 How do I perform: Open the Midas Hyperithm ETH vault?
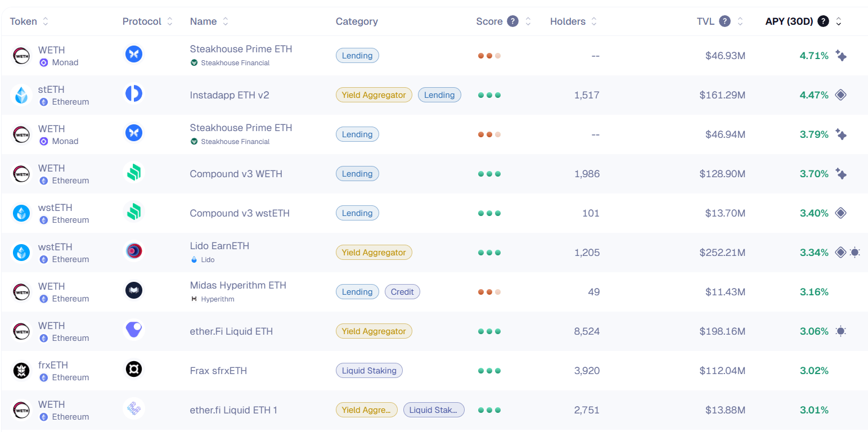click(238, 285)
